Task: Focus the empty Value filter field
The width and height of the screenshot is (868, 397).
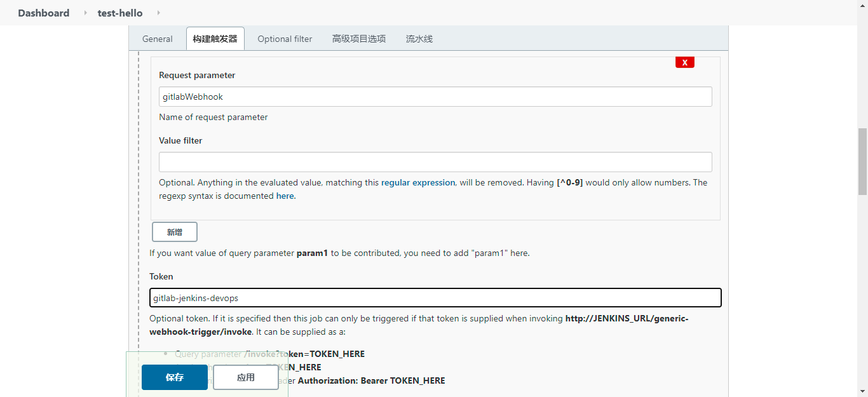Action: 435,162
